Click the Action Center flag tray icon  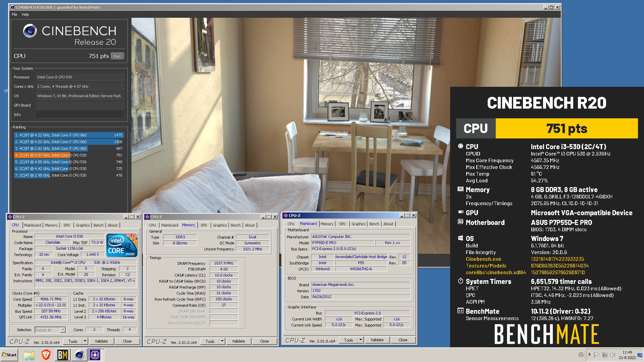(x=596, y=355)
